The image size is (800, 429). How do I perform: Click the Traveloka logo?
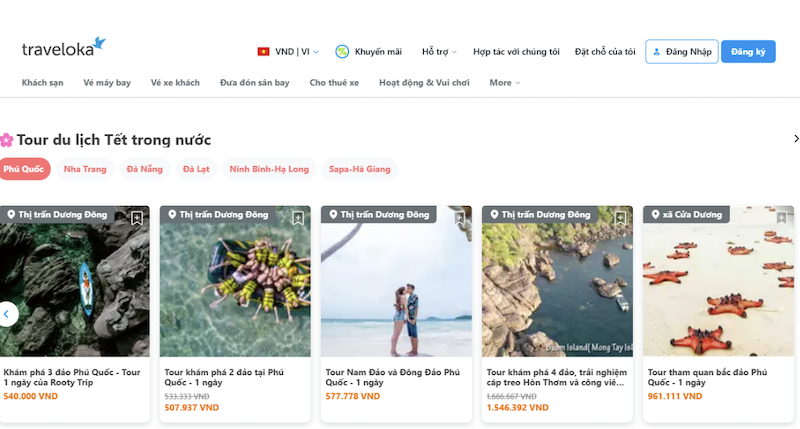coord(63,49)
